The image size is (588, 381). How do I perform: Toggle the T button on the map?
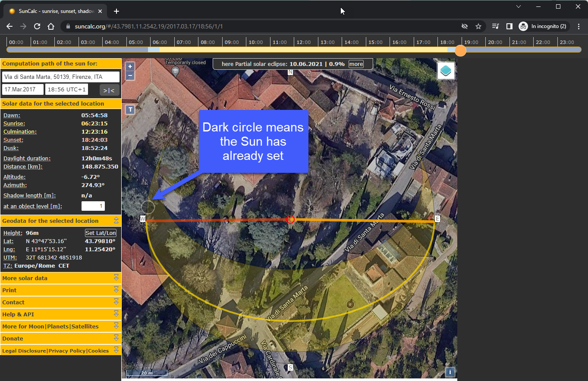pyautogui.click(x=130, y=109)
